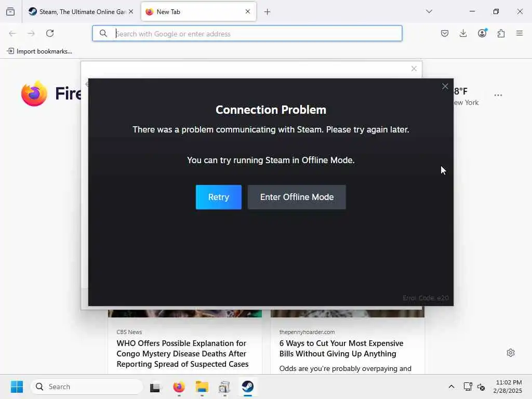Click the thepennyhoarder.com source label
The height and width of the screenshot is (399, 532).
click(307, 332)
